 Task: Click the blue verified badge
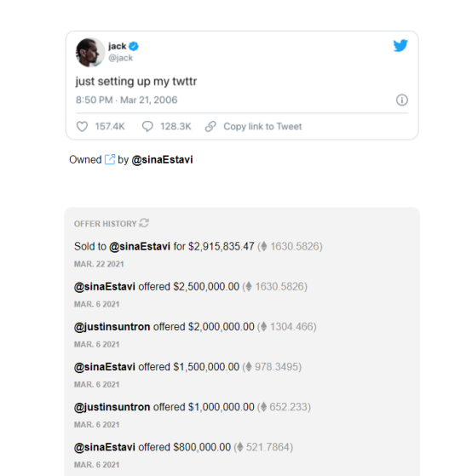pyautogui.click(x=134, y=46)
